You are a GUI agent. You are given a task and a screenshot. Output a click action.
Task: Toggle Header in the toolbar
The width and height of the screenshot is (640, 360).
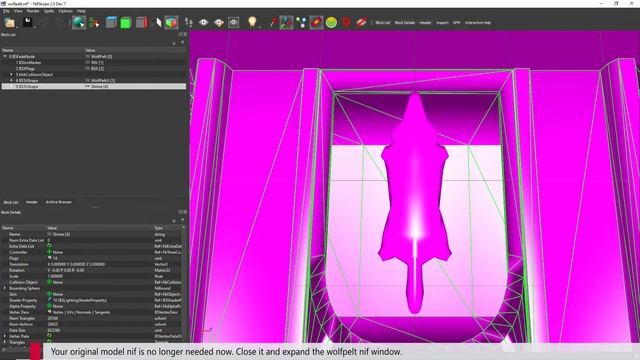425,23
